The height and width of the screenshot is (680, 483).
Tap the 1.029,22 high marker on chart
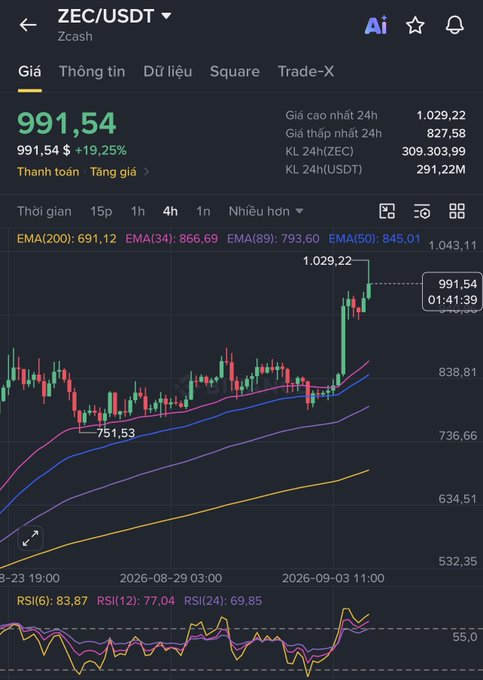pos(327,261)
